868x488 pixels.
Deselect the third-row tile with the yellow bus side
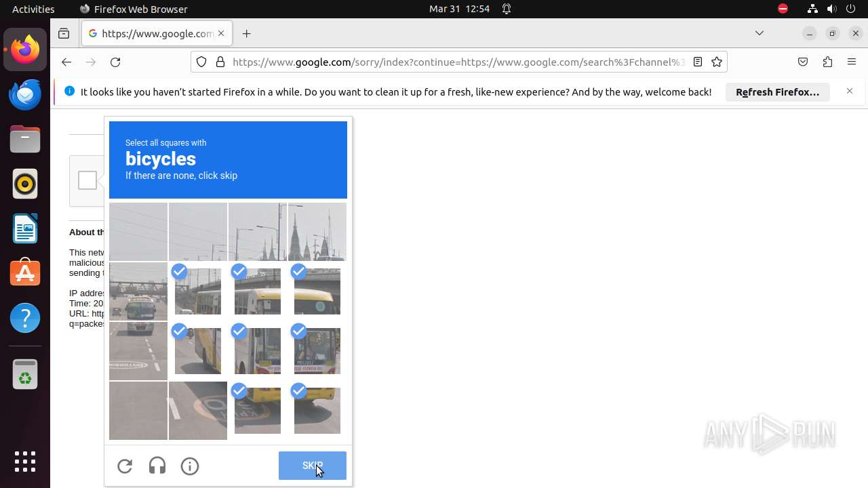(x=198, y=351)
